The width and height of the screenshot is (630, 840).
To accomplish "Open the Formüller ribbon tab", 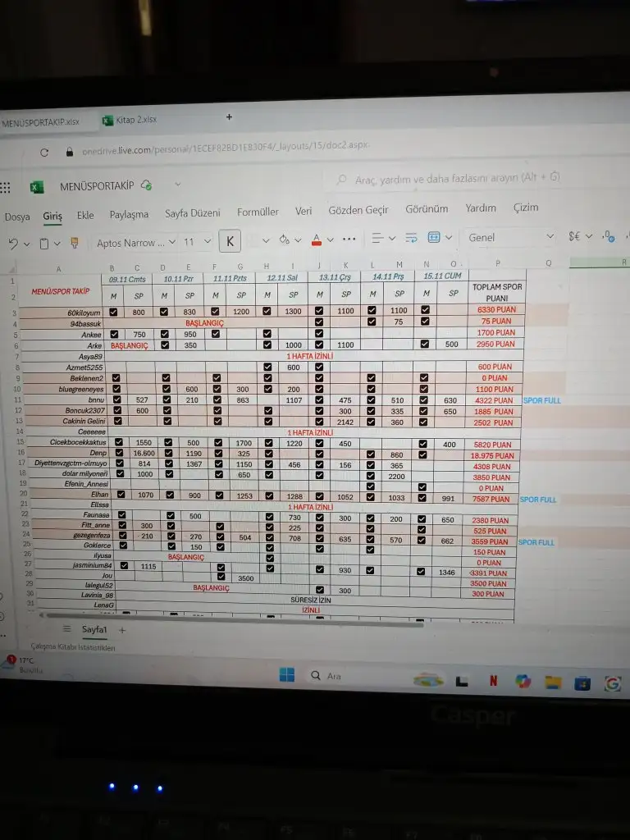I will (x=258, y=212).
